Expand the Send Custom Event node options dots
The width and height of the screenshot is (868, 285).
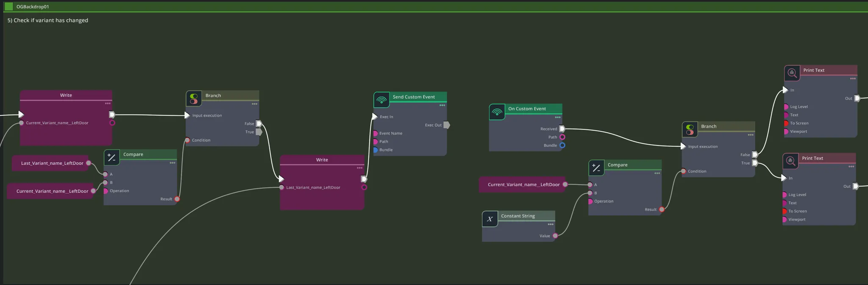click(442, 105)
